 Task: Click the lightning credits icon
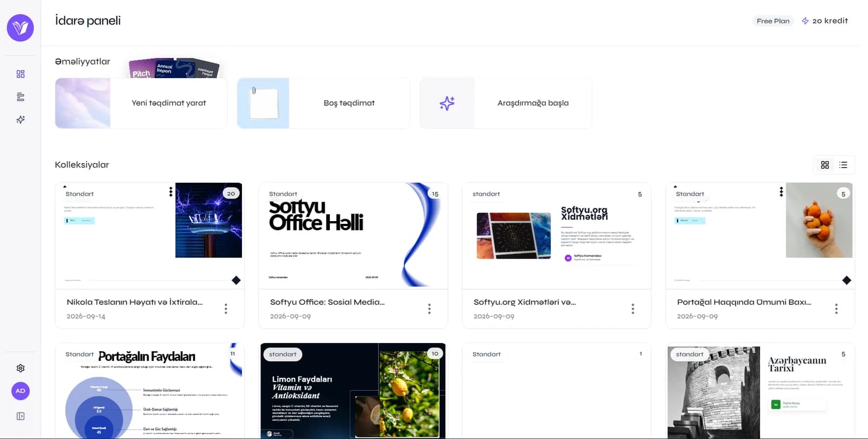805,21
